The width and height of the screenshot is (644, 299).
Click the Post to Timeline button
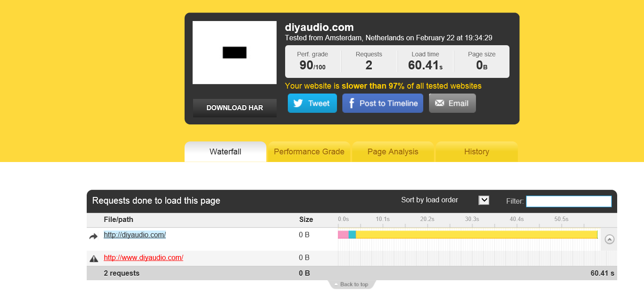click(383, 103)
